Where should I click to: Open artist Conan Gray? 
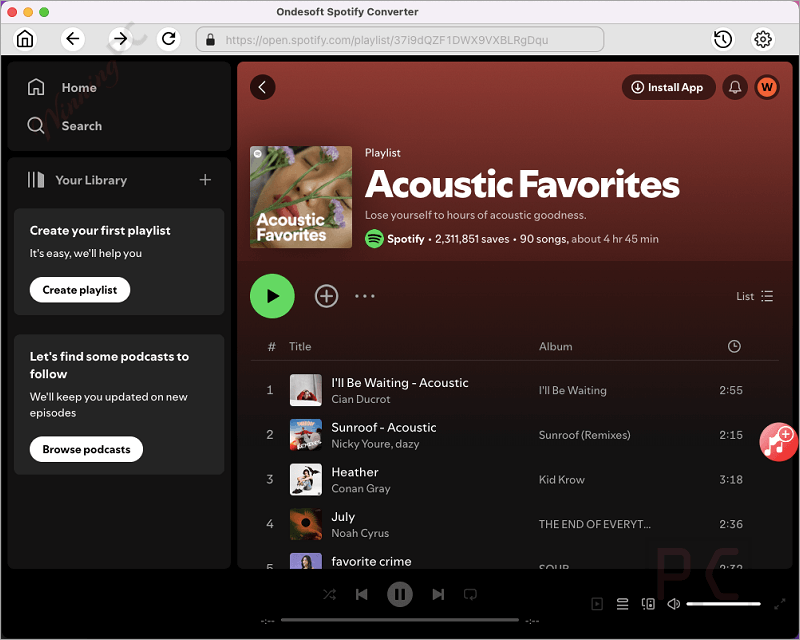361,488
